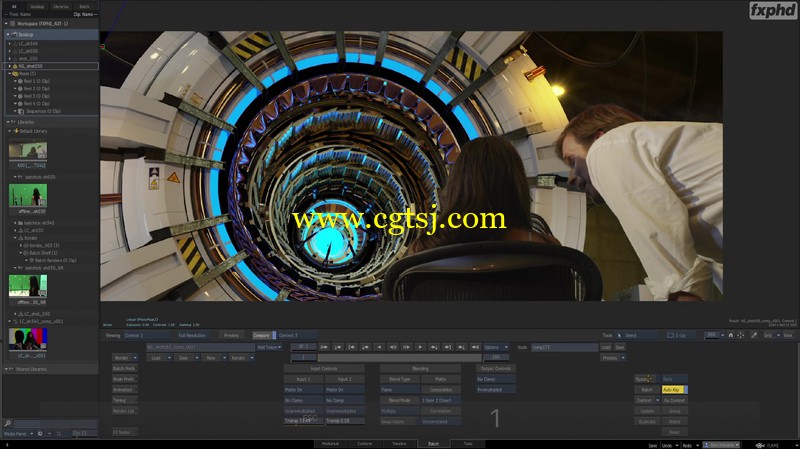Click the color picker eyedropper icon

[754, 335]
